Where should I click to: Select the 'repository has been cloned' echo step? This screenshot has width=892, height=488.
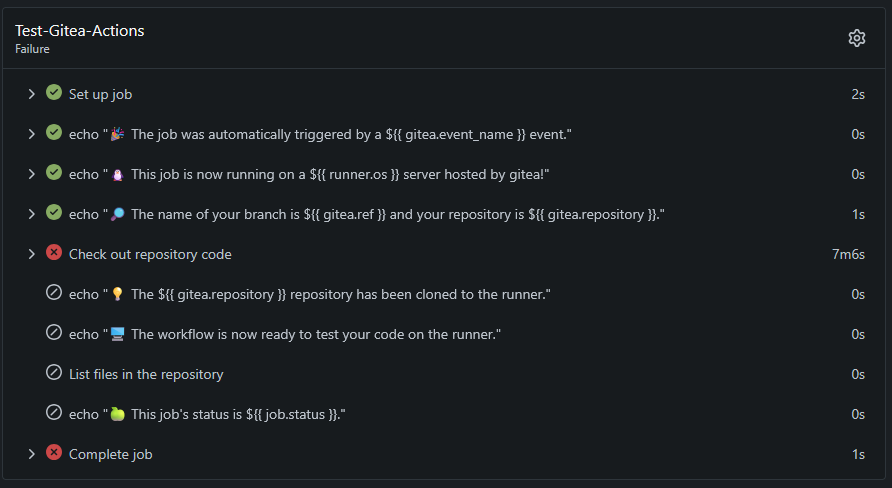310,294
